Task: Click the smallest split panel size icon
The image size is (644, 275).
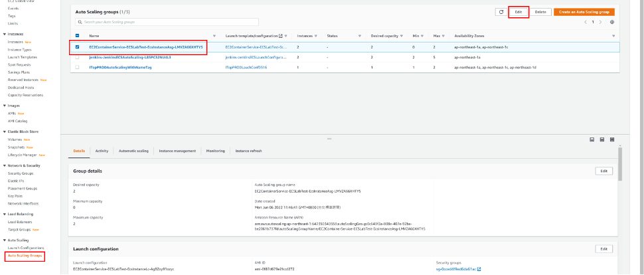Action: 592,139
